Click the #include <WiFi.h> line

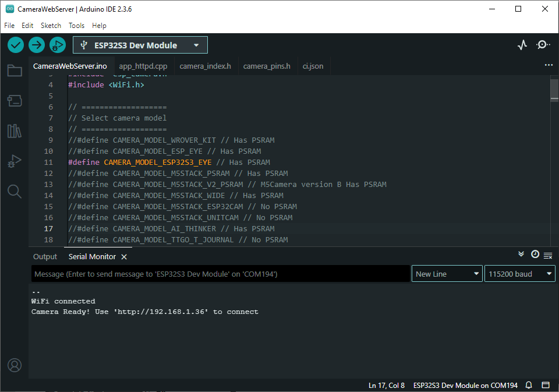click(x=106, y=85)
